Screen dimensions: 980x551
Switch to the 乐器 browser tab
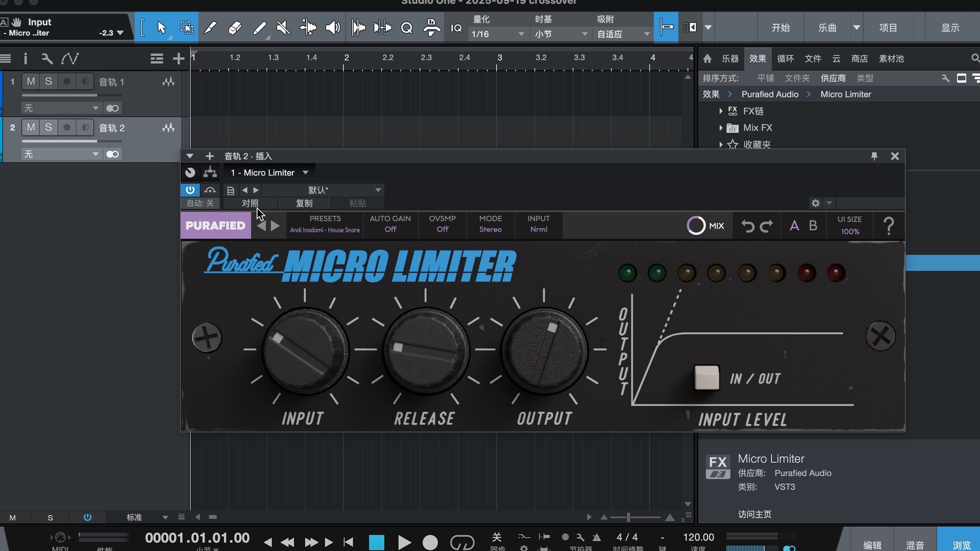730,59
